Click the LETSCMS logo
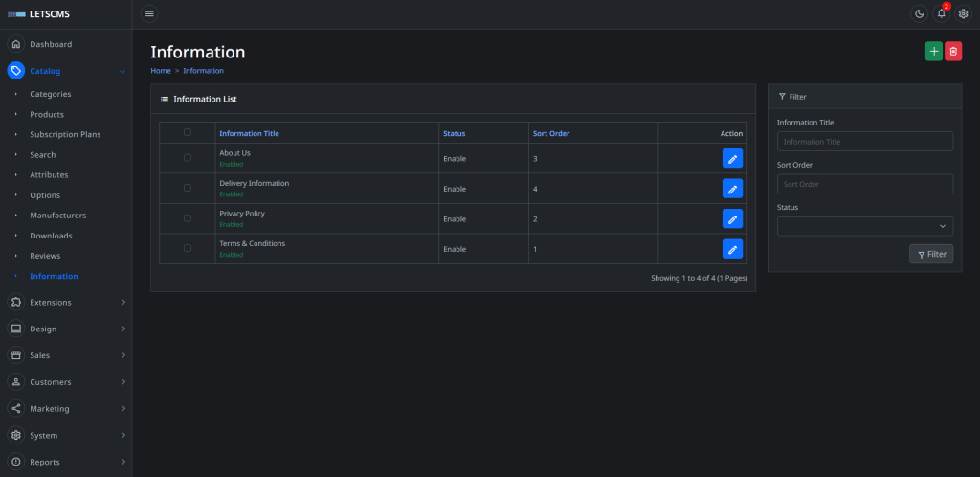980x477 pixels. 38,14
